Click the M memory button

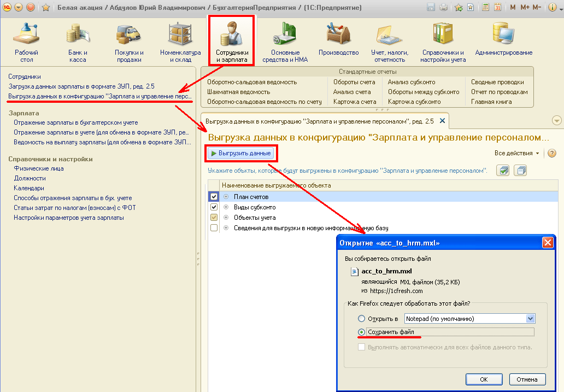(x=513, y=7)
